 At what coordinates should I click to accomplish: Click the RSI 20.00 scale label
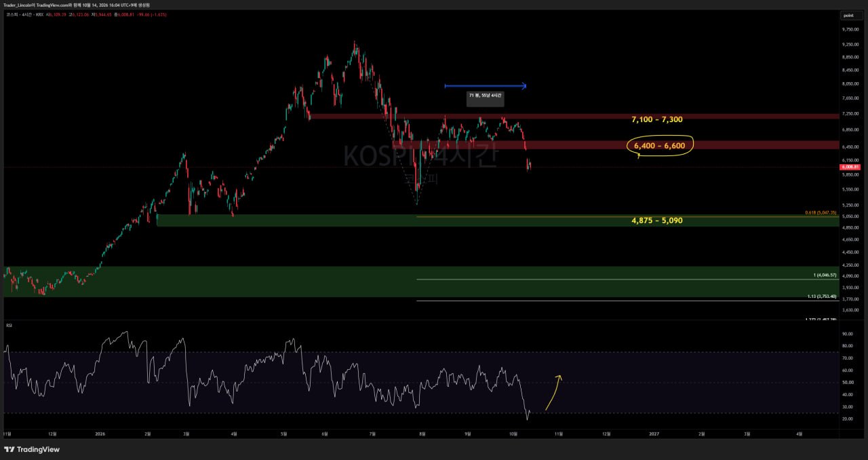[x=847, y=419]
